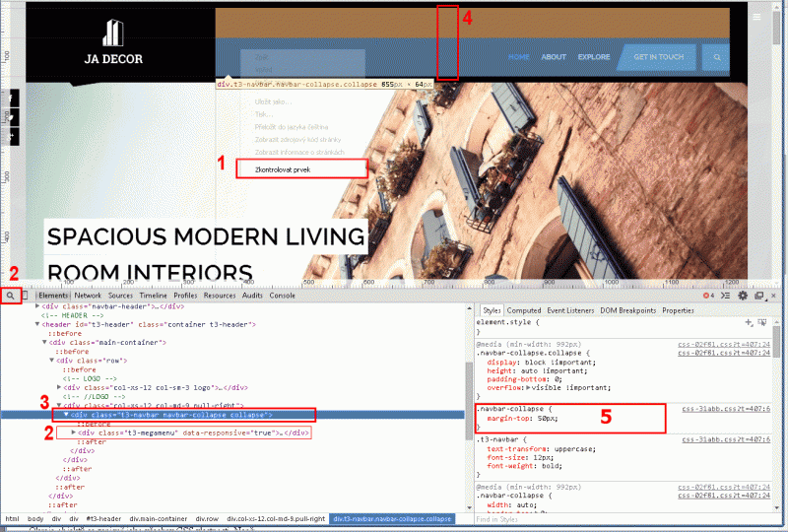Click the EXPLORE navigation link
788x532 pixels.
[x=594, y=57]
